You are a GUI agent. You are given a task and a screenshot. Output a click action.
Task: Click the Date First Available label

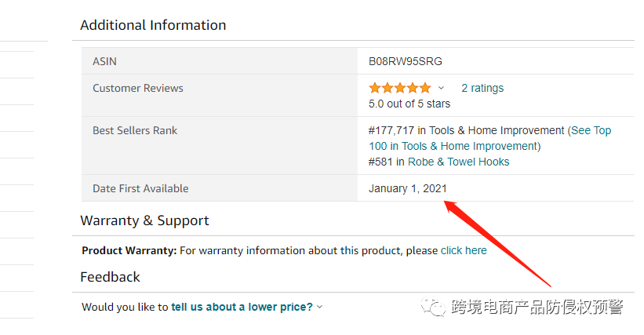pos(140,188)
